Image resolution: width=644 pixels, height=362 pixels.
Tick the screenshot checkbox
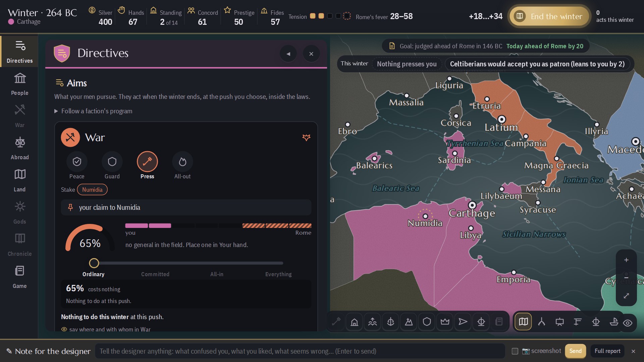(515, 351)
